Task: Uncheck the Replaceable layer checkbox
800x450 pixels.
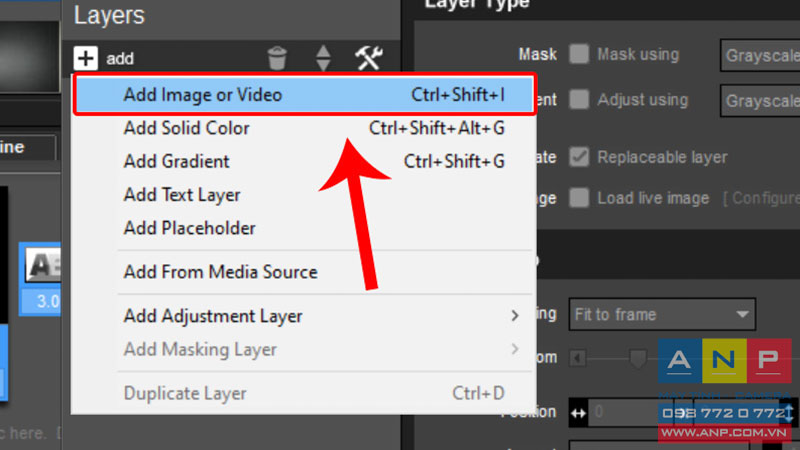Action: [579, 157]
